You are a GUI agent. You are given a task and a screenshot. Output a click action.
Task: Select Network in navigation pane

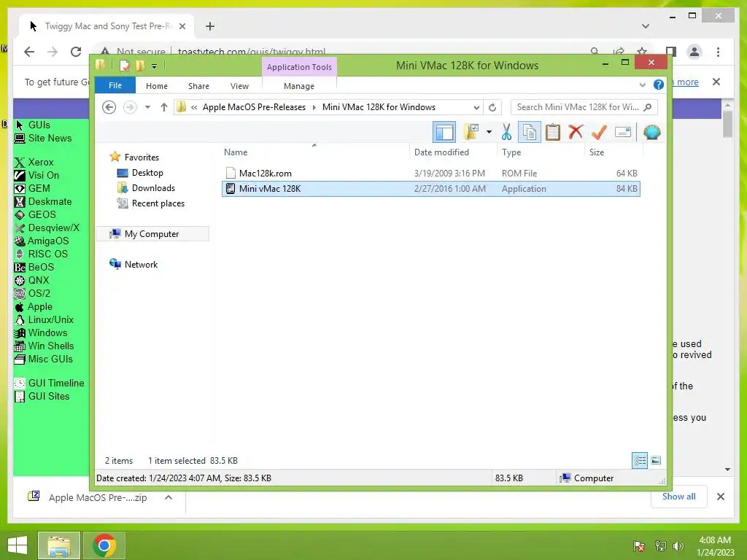coord(141,264)
